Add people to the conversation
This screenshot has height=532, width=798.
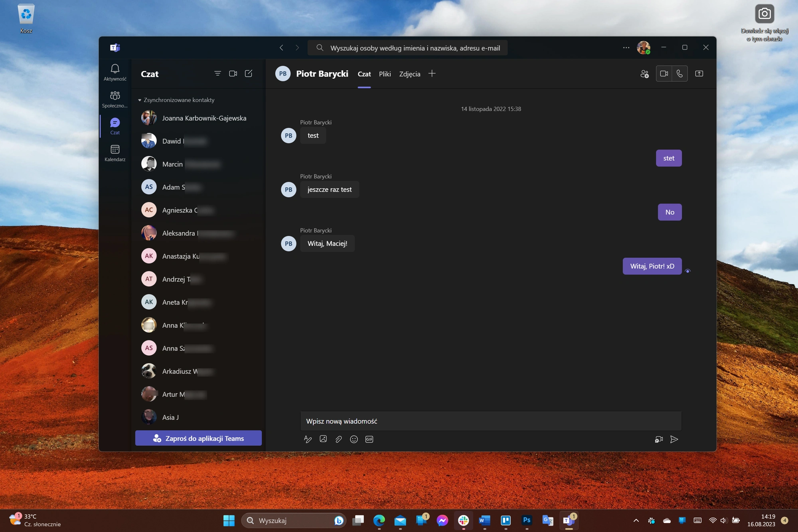click(x=644, y=74)
